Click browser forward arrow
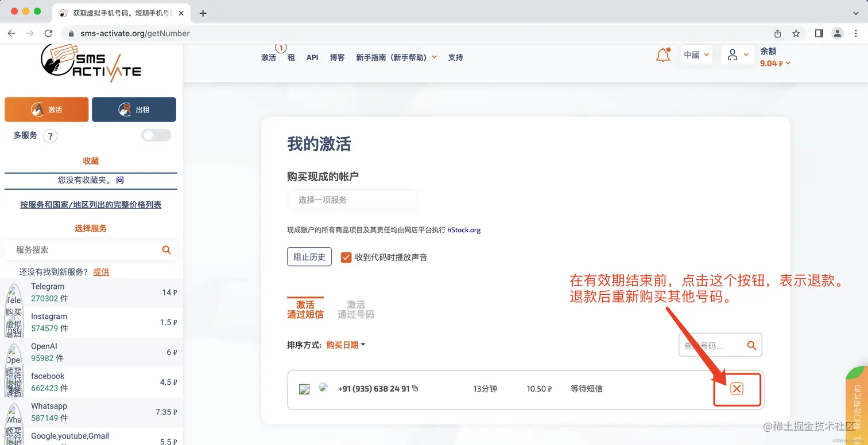868x445 pixels. [x=30, y=33]
